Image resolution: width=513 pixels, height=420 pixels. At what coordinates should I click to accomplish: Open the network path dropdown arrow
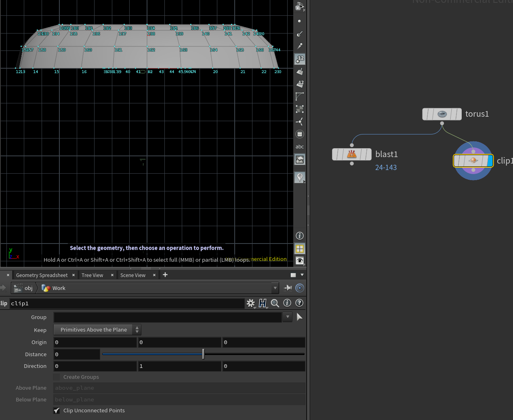(275, 288)
